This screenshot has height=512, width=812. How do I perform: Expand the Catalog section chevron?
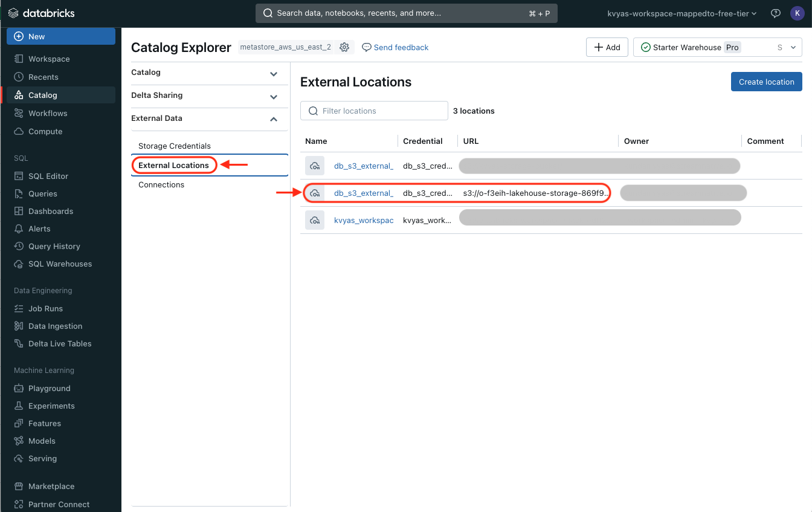pyautogui.click(x=274, y=73)
